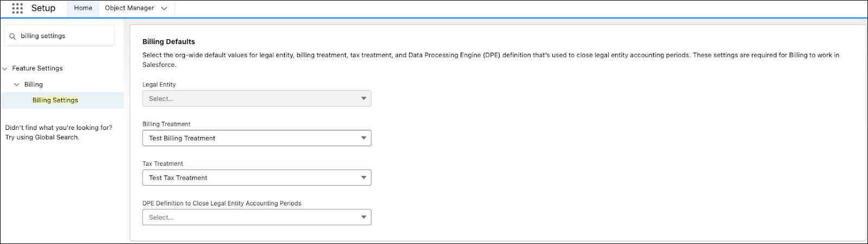Click the Setup title in header

pyautogui.click(x=43, y=8)
